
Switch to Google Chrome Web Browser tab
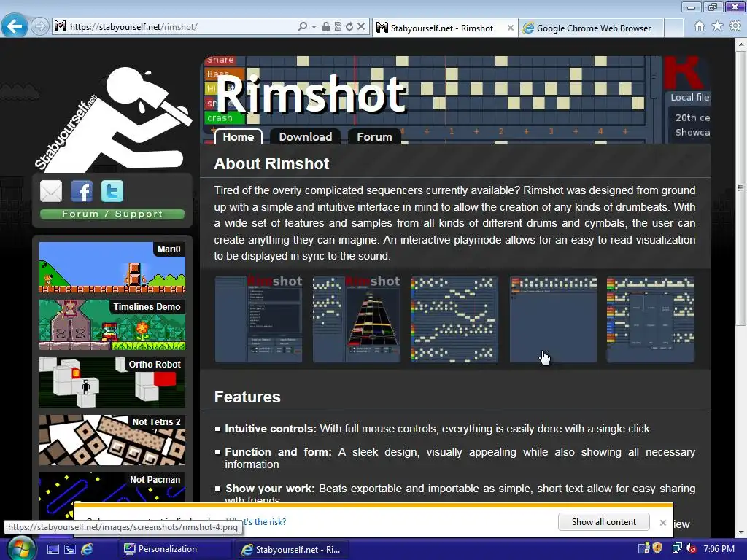click(591, 28)
